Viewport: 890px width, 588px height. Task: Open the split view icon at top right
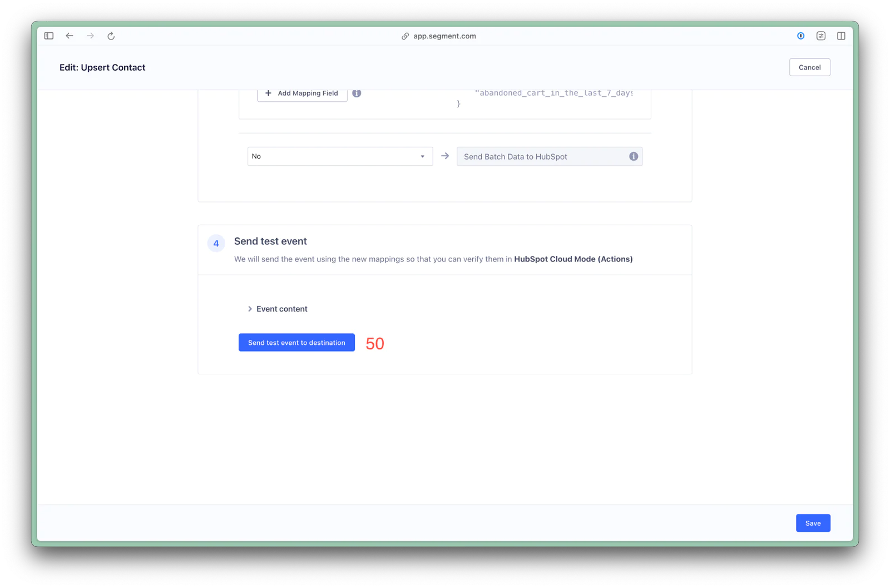841,36
